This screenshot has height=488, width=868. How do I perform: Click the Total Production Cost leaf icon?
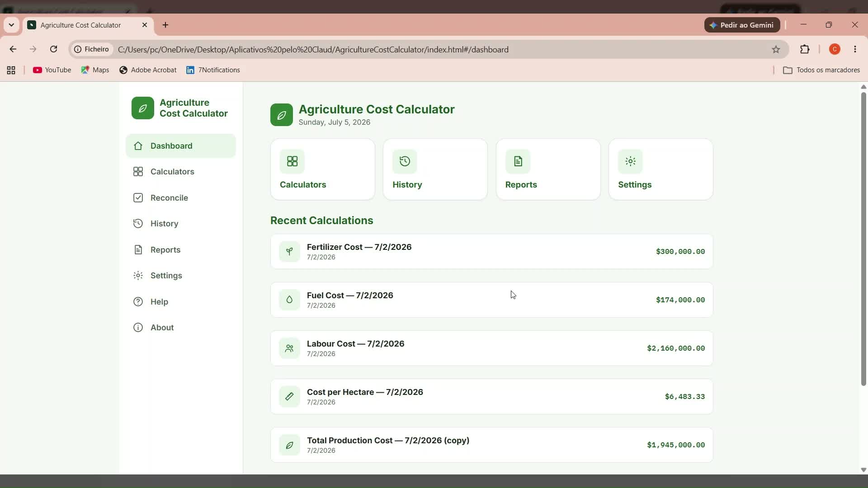pyautogui.click(x=289, y=445)
